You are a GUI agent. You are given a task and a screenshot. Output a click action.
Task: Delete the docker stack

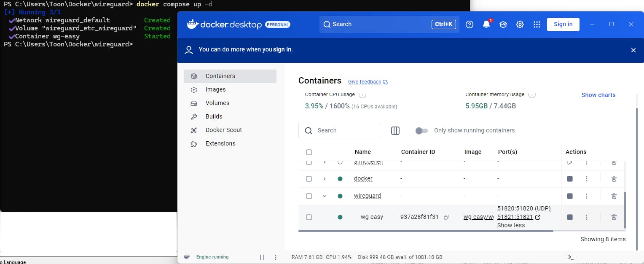coord(614,179)
